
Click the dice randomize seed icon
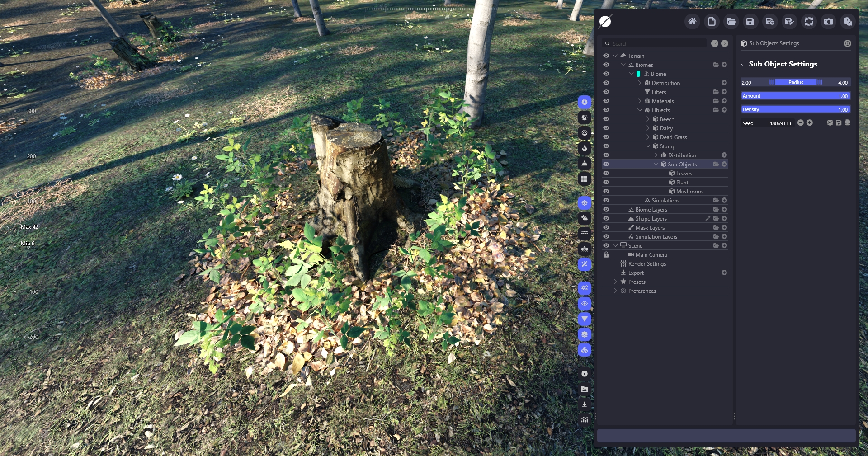[830, 123]
